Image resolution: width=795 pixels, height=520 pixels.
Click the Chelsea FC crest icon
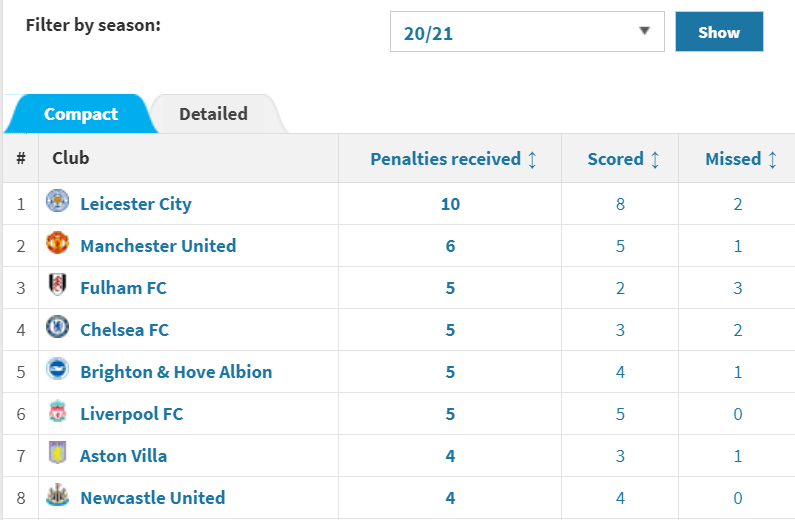point(58,328)
